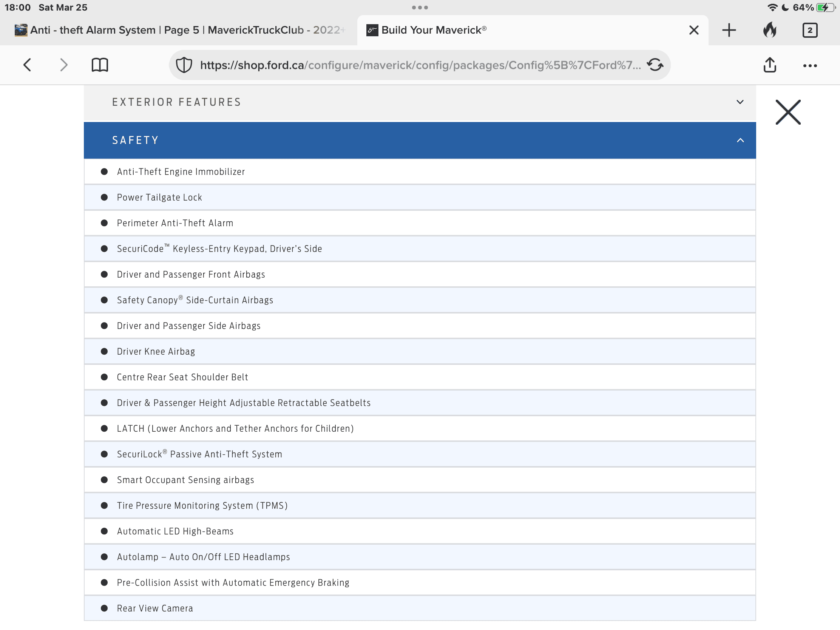Click the Exterior Features chevron arrow

tap(740, 102)
